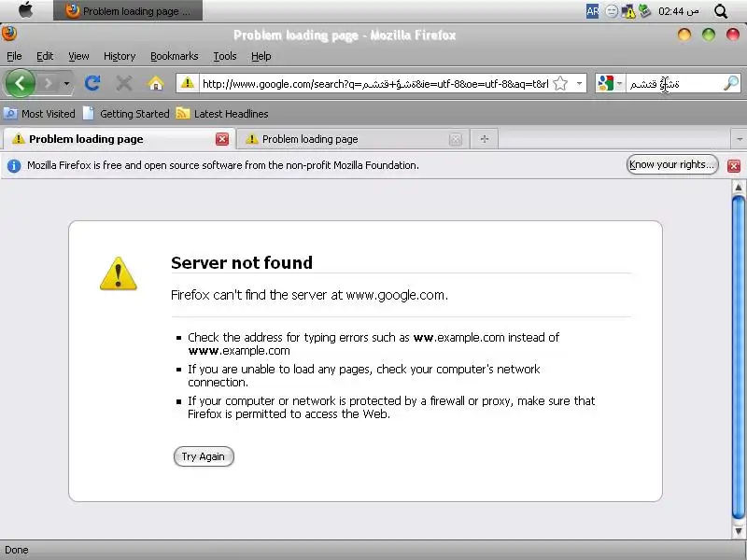Click the magnifier search go icon

[x=731, y=83]
